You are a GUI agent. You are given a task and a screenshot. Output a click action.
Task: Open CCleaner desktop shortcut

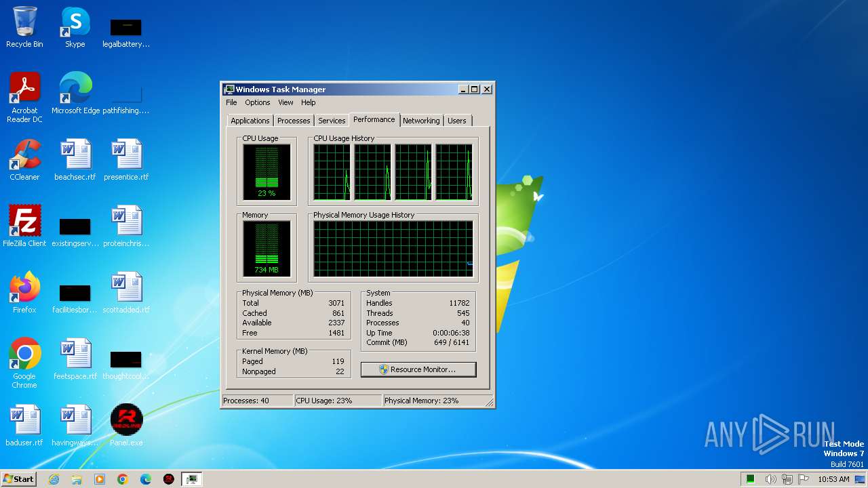(24, 159)
